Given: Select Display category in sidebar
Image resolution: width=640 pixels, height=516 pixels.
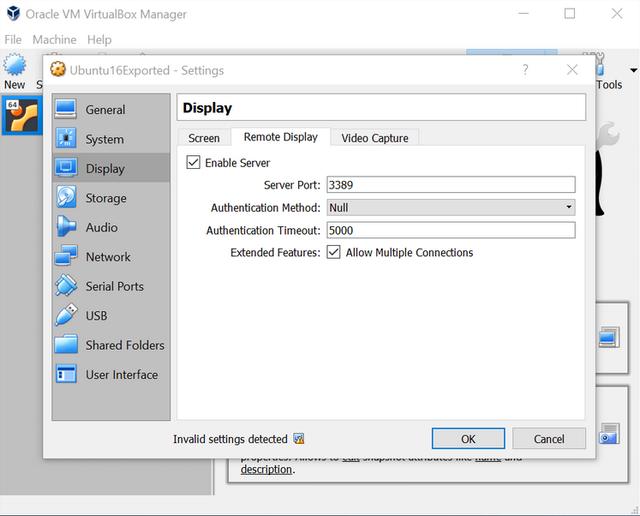Looking at the screenshot, I should (111, 168).
